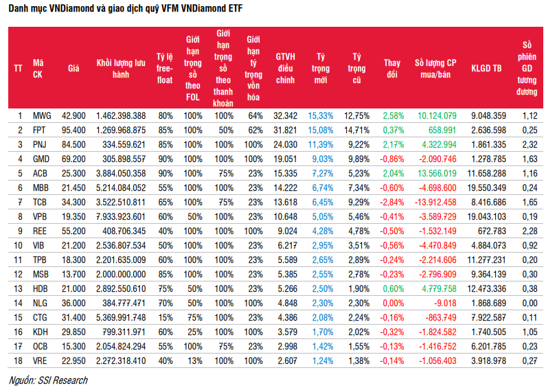557x392 pixels.
Task: Click the session count 2,32 for PNJ
Action: click(530, 145)
